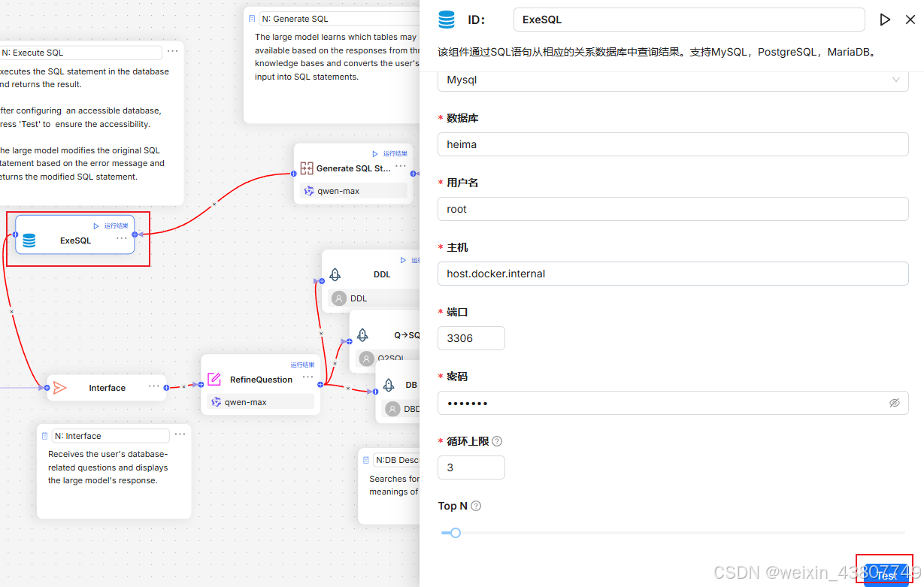
Task: Click the database icon beside ID label
Action: coord(447,20)
